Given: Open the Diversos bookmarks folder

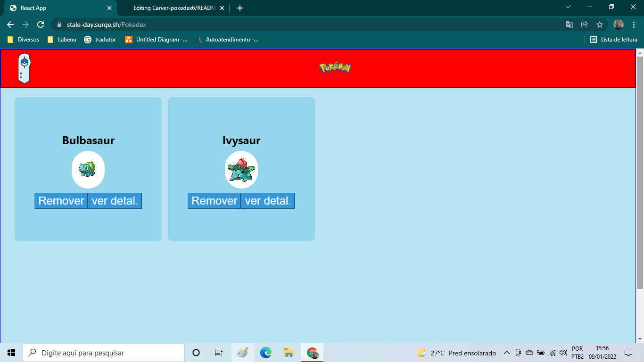Looking at the screenshot, I should tap(23, 40).
